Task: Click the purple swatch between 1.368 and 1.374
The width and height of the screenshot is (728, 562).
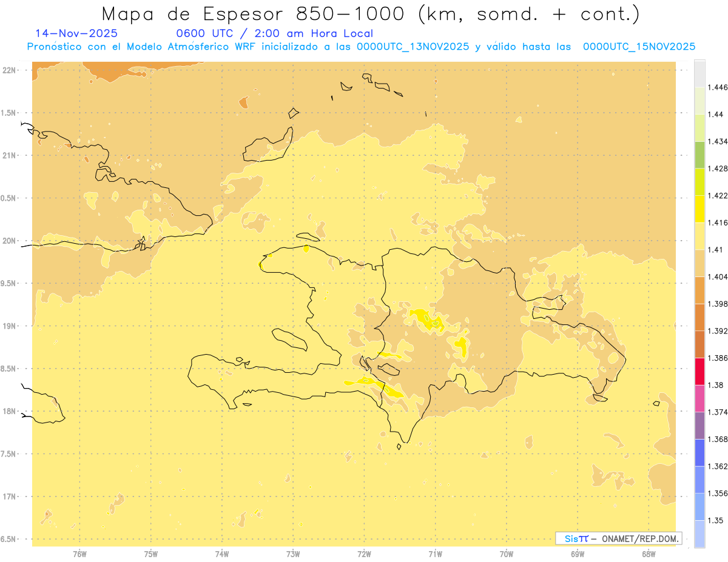Action: [699, 426]
